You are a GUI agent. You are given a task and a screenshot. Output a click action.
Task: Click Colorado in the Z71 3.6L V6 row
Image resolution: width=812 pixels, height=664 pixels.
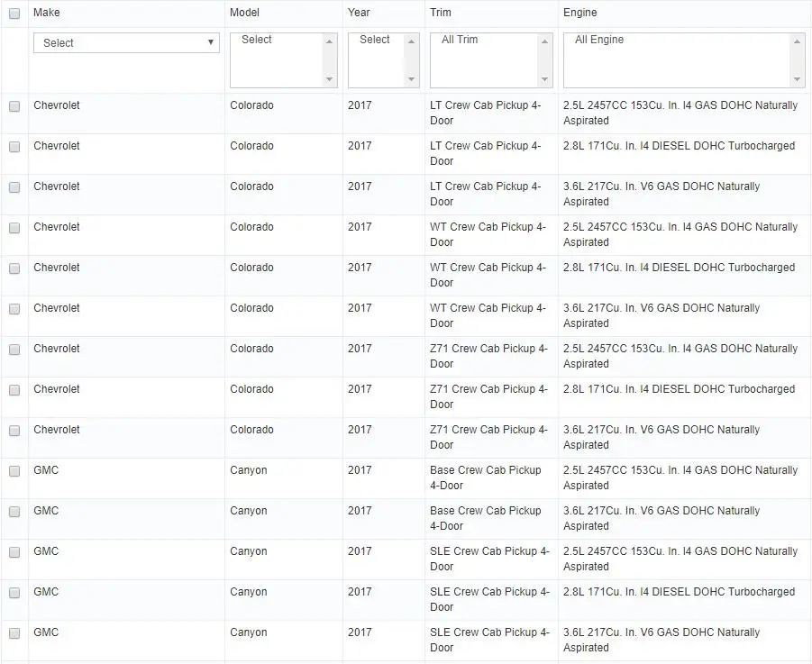(251, 430)
